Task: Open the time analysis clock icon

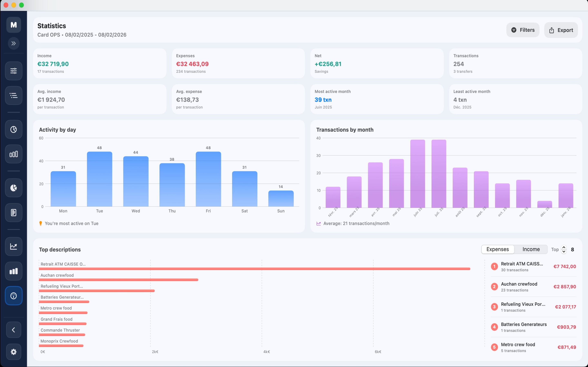Action: point(14,129)
